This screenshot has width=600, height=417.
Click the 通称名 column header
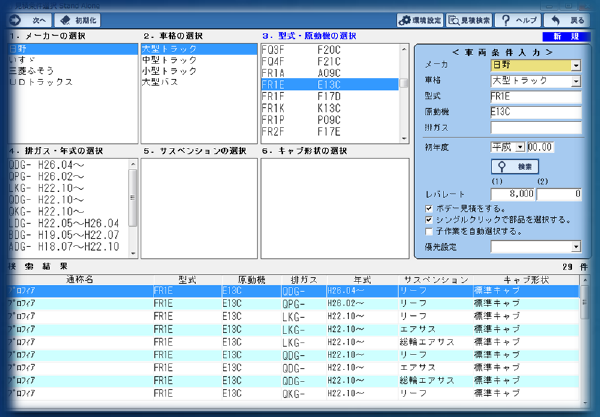click(x=80, y=280)
